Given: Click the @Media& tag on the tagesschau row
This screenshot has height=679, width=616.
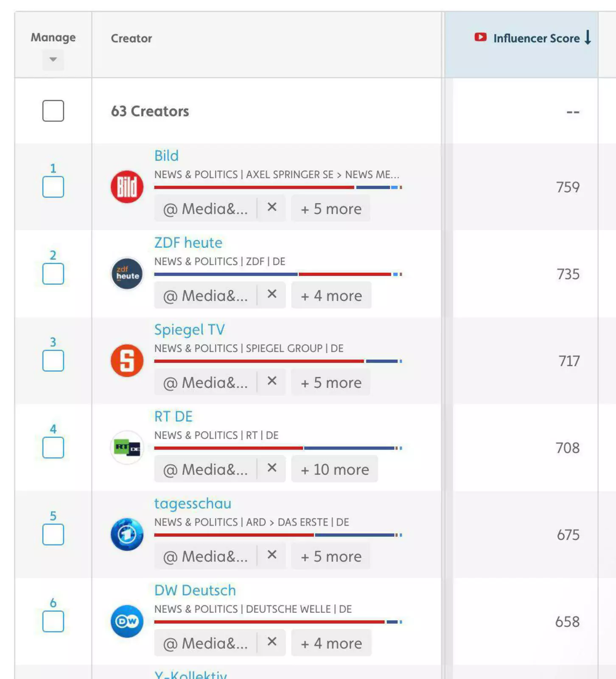Looking at the screenshot, I should tap(206, 556).
